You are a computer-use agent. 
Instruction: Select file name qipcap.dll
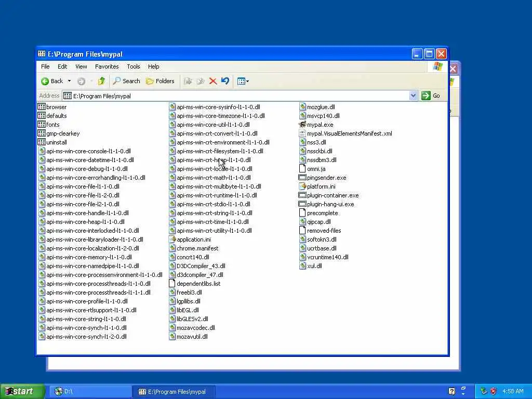tap(319, 221)
